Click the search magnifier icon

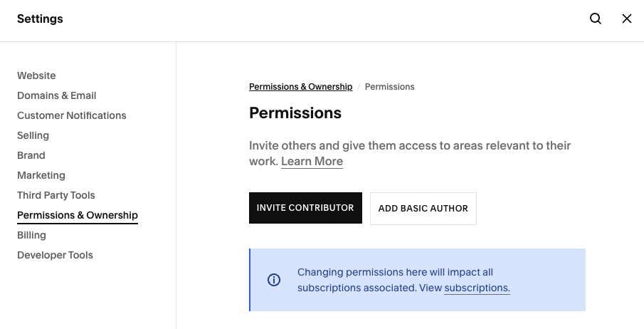click(596, 19)
